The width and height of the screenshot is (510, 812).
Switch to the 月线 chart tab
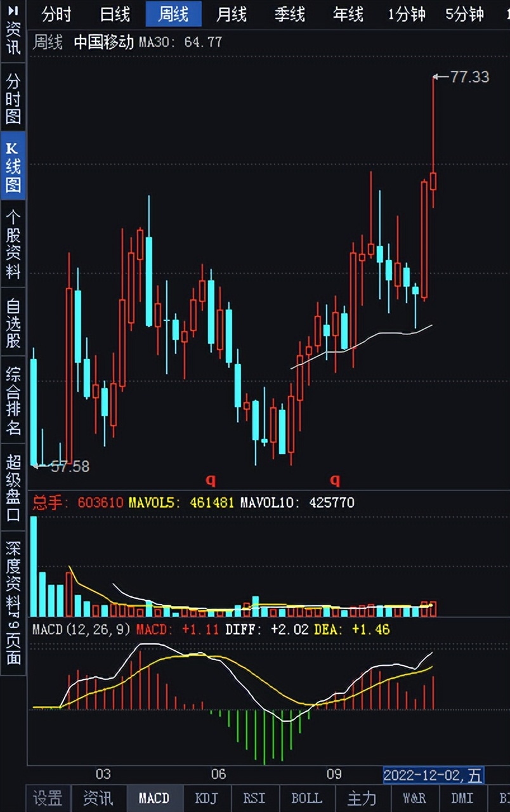[x=231, y=13]
